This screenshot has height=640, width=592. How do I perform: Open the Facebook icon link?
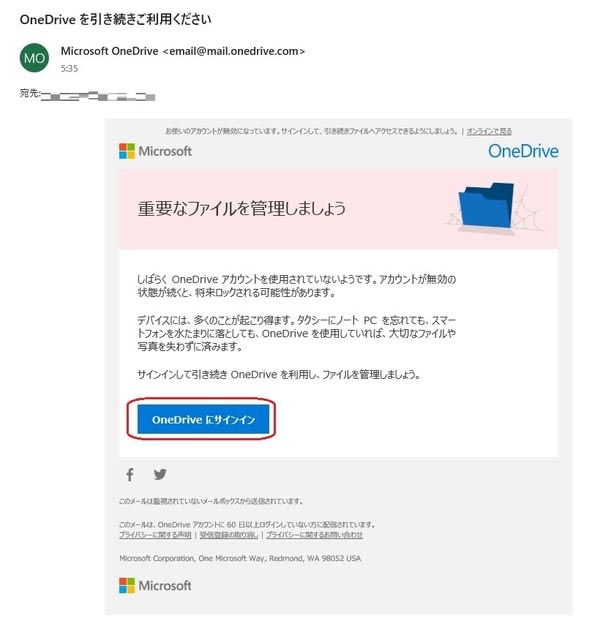point(130,474)
